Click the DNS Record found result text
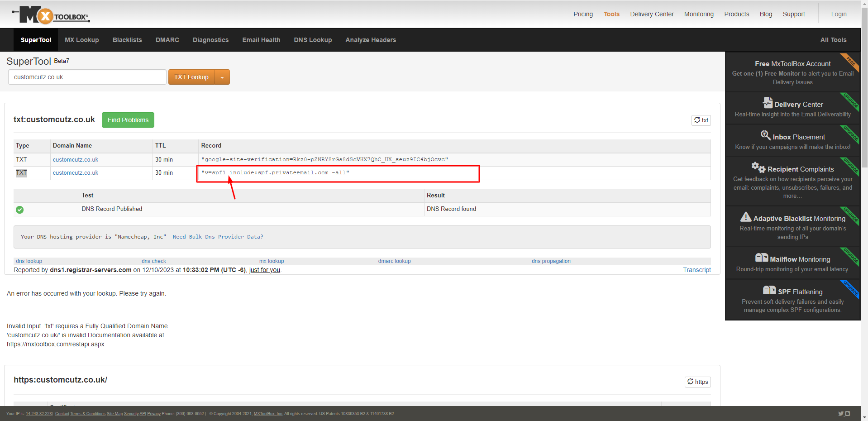The image size is (868, 421). pyautogui.click(x=451, y=209)
